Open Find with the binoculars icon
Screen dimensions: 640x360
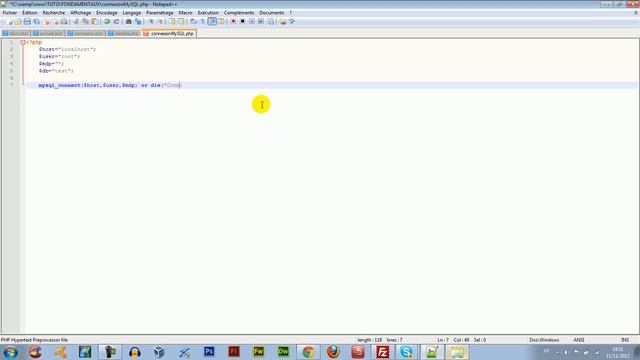point(128,22)
